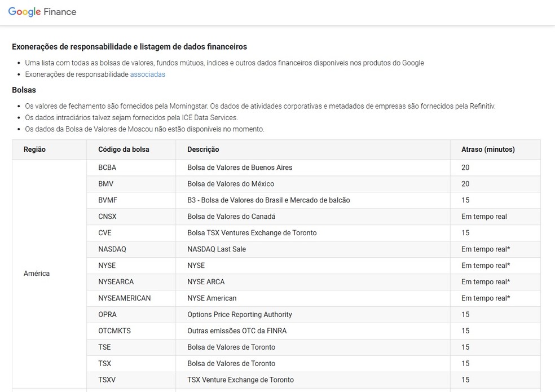The width and height of the screenshot is (555, 392).
Task: Click the delay value 15 in BVMF row
Action: (465, 200)
